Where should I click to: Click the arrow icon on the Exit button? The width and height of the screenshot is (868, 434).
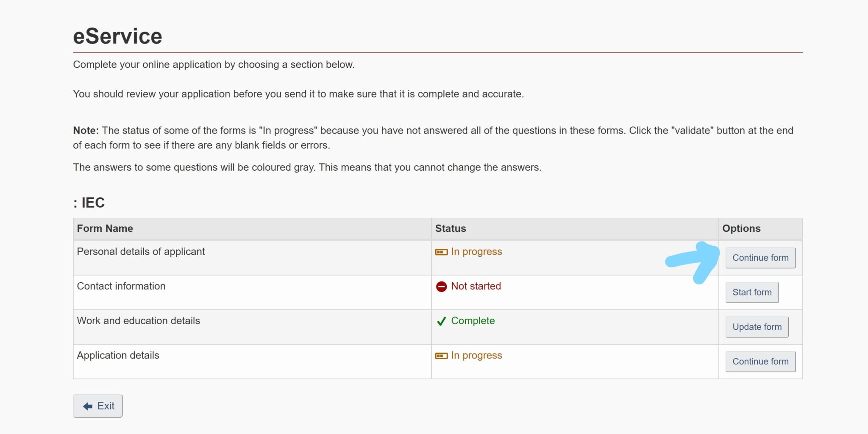click(88, 406)
